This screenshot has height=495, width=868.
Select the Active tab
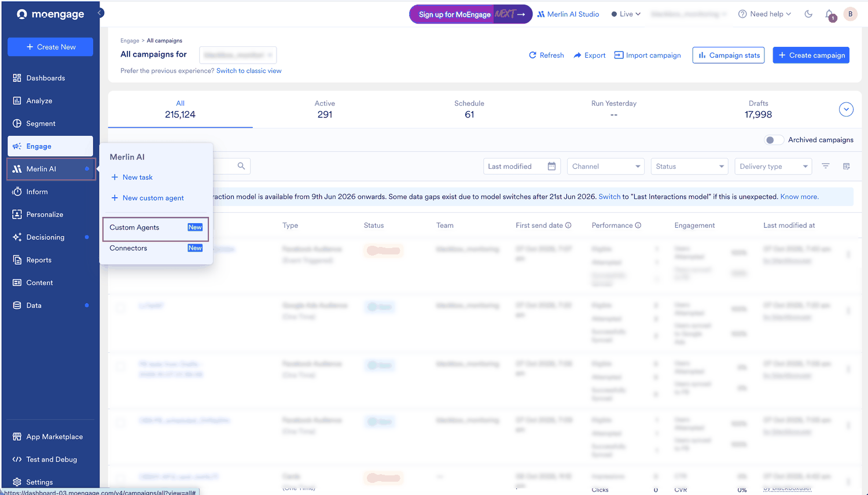click(325, 109)
